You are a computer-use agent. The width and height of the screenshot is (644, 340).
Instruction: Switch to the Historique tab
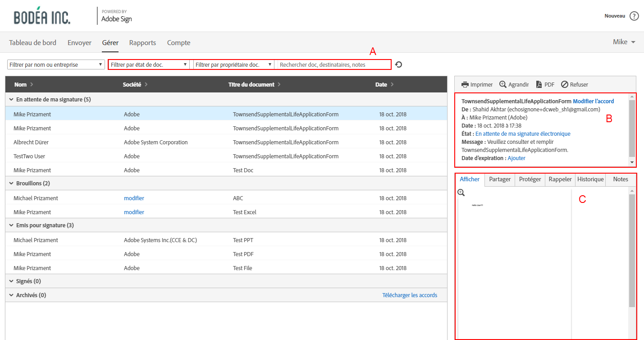pos(590,179)
